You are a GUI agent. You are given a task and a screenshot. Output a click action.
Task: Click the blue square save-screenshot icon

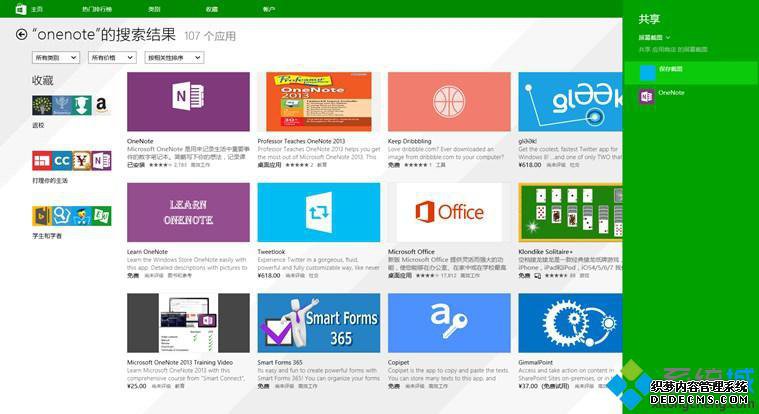click(647, 72)
